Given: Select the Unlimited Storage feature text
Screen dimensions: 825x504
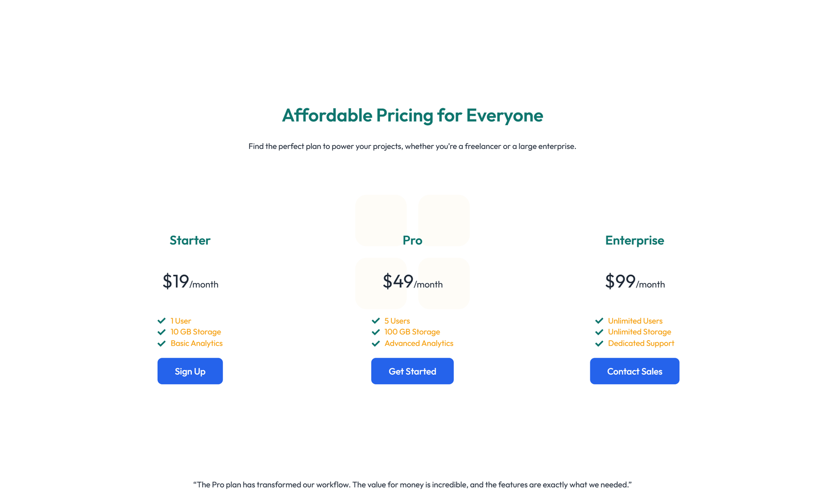Looking at the screenshot, I should coord(639,332).
